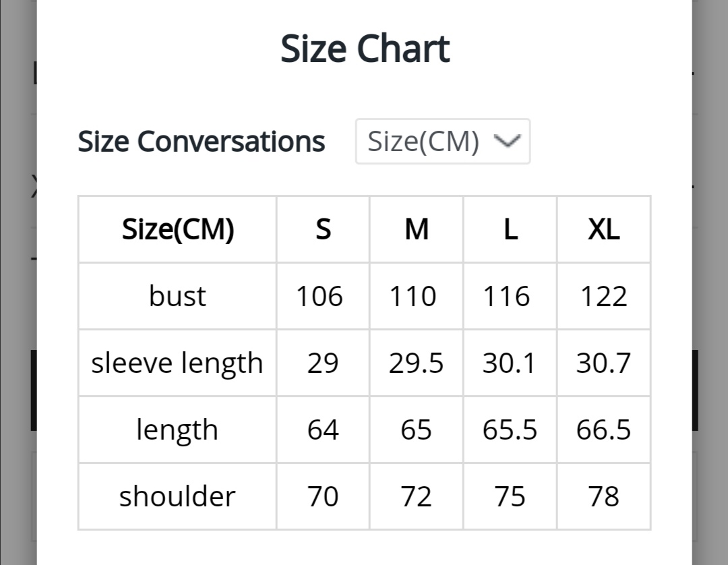Click the S column header

pyautogui.click(x=323, y=229)
